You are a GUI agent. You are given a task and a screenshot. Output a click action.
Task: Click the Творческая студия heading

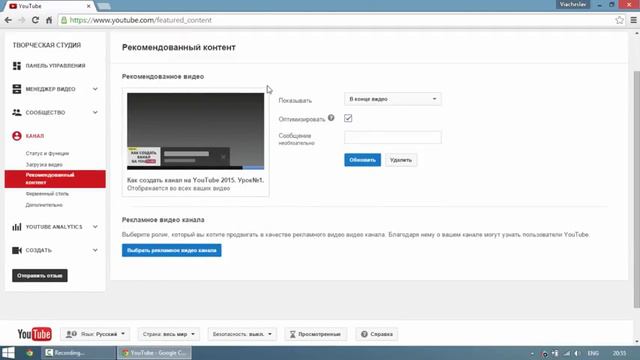click(47, 45)
